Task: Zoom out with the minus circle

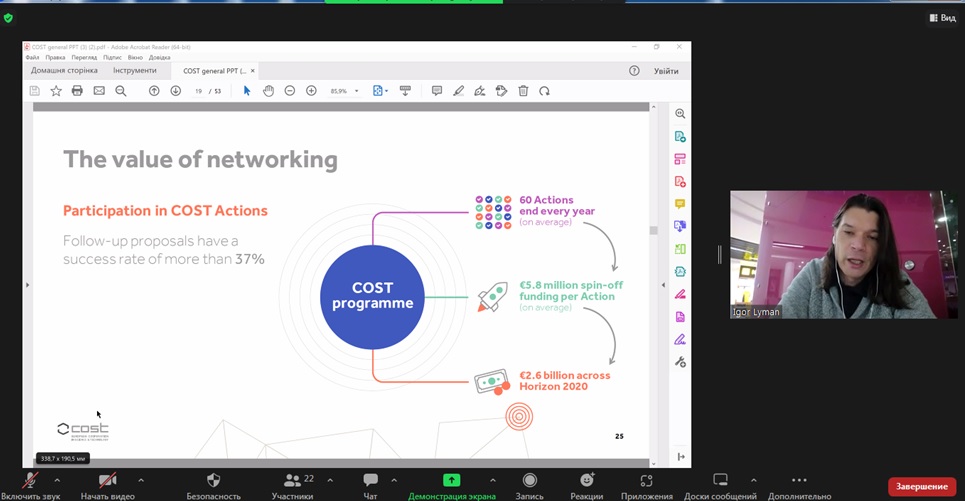Action: [x=290, y=91]
